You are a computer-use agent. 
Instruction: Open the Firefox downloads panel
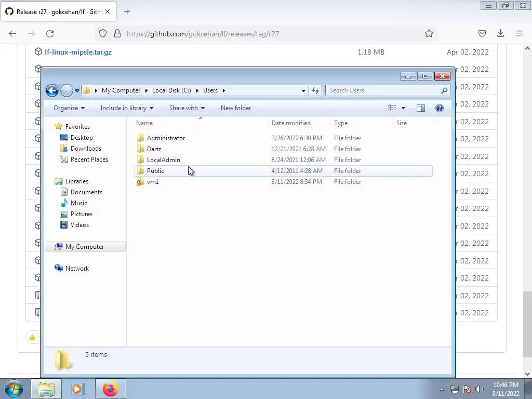[x=500, y=33]
